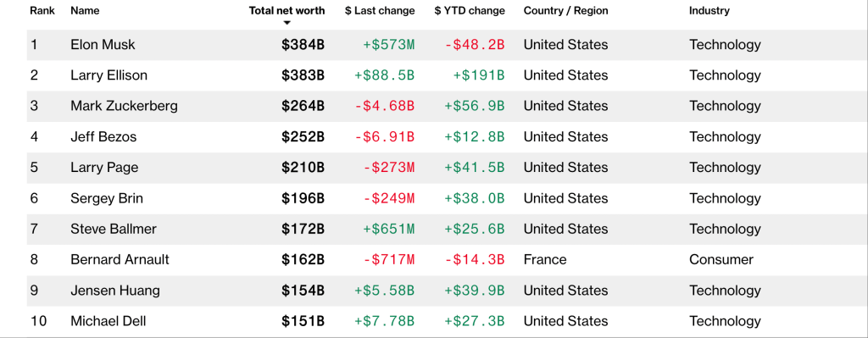Image resolution: width=868 pixels, height=338 pixels.
Task: Click the $ YTD change column header
Action: click(470, 10)
